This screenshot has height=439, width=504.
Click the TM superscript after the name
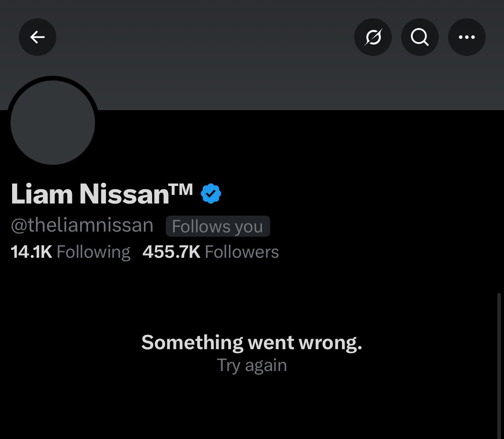(x=181, y=189)
